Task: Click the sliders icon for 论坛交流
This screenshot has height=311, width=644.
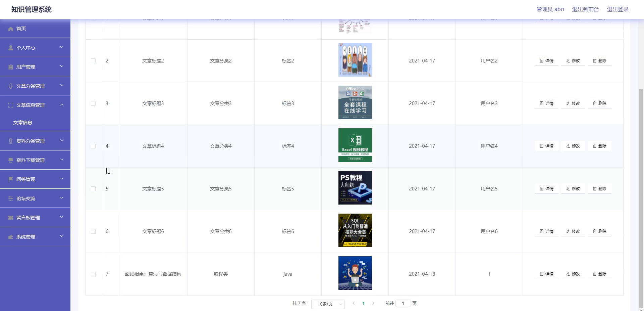Action: coord(11,199)
